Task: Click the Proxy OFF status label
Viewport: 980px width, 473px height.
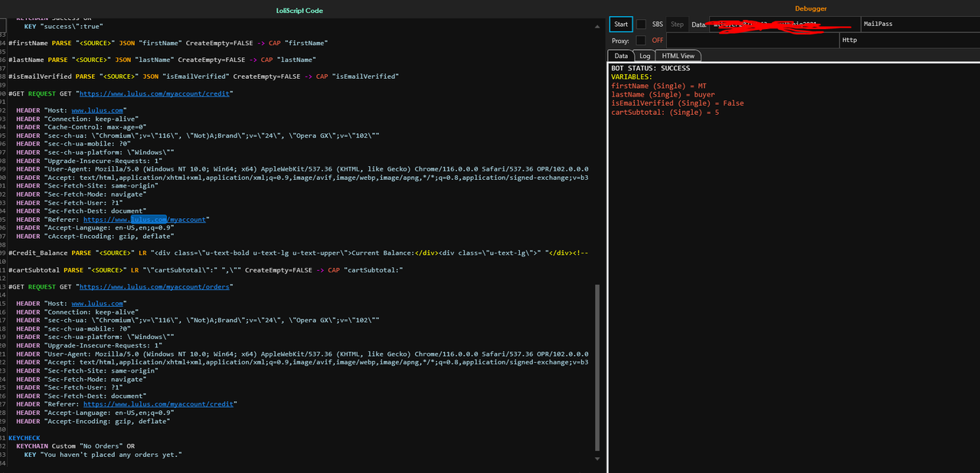Action: pyautogui.click(x=658, y=41)
